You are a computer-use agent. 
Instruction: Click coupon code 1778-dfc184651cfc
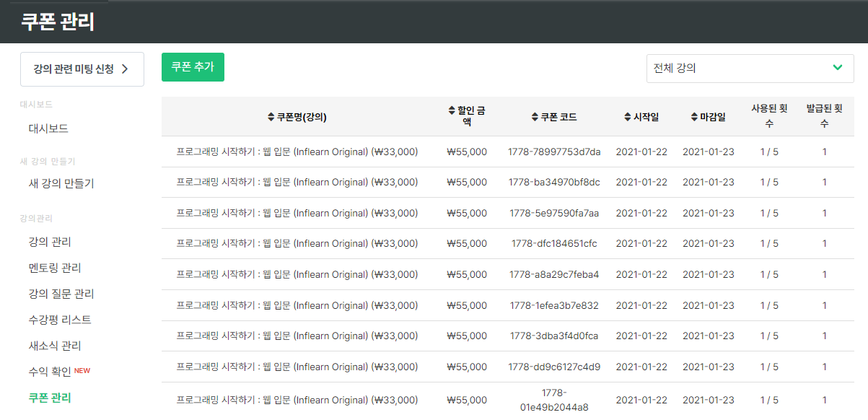coord(554,243)
